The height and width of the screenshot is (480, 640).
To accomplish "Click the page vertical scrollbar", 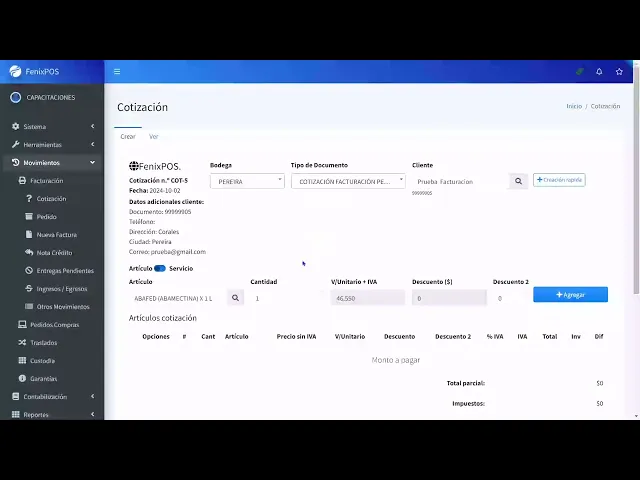I will click(x=636, y=180).
